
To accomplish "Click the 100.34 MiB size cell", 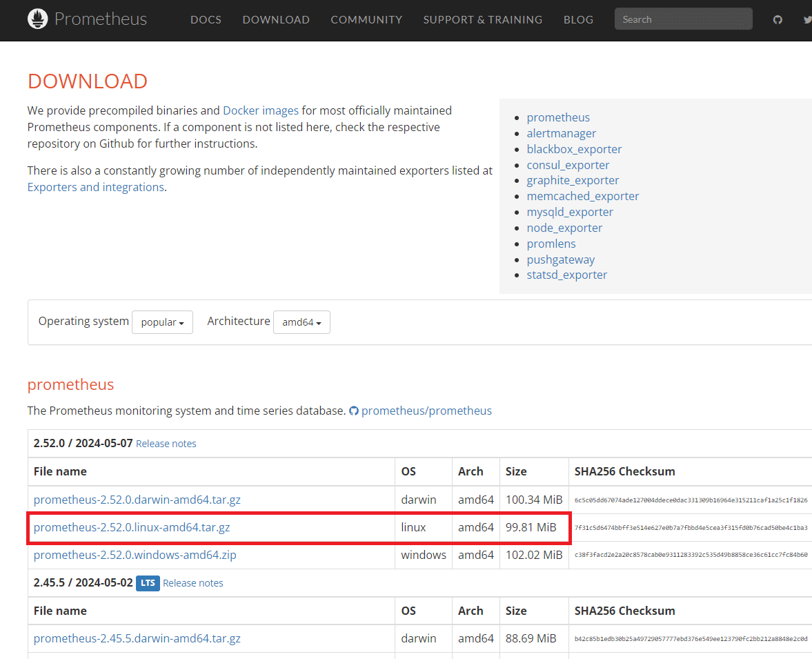I will (x=534, y=500).
